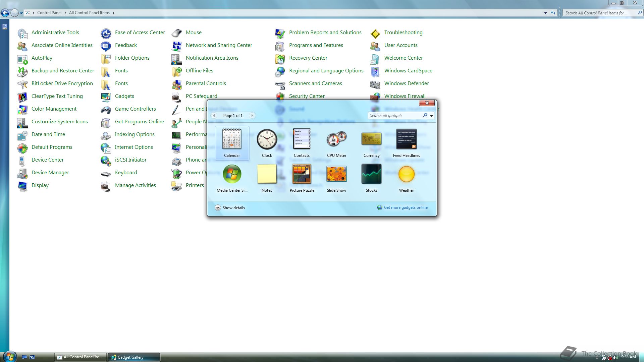
Task: Open Windows Firewall link
Action: pyautogui.click(x=405, y=96)
